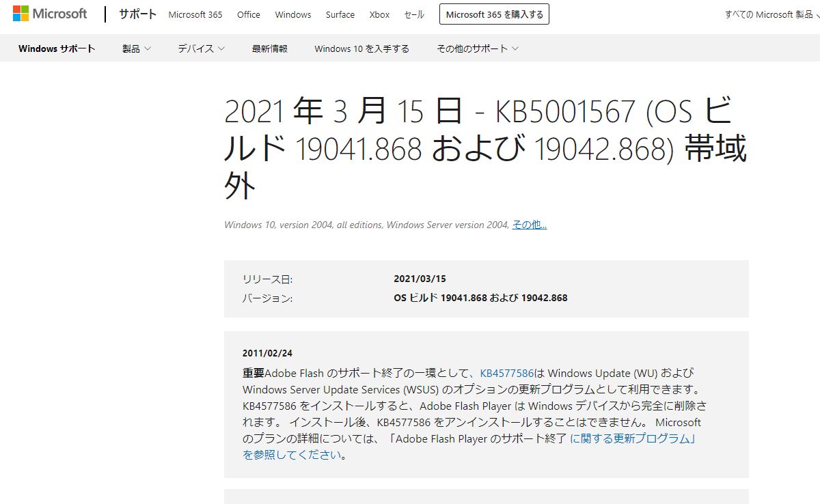
Task: Expand すべての Microsoft 製品 menu
Action: (772, 14)
